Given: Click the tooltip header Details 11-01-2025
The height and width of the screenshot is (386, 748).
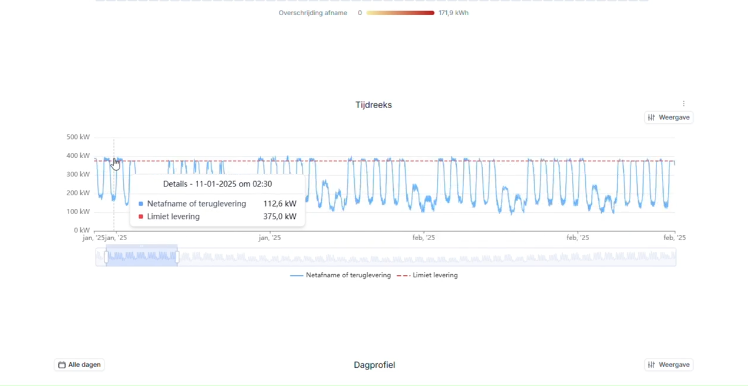Looking at the screenshot, I should 218,184.
